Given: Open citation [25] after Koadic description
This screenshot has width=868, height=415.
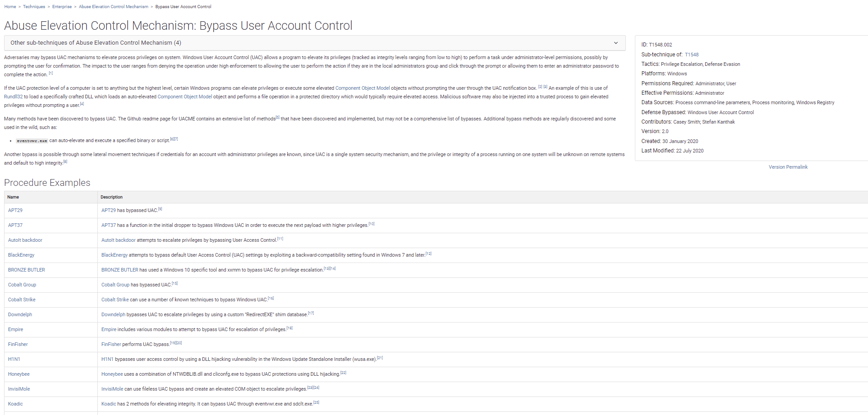Looking at the screenshot, I should coord(316,402).
